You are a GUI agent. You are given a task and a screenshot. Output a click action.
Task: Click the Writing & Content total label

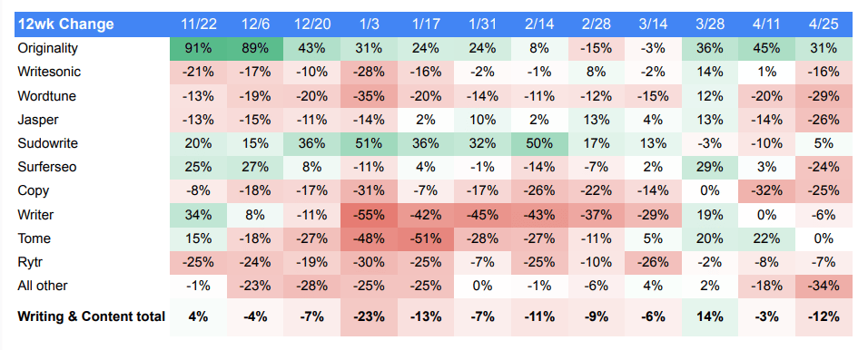click(92, 316)
